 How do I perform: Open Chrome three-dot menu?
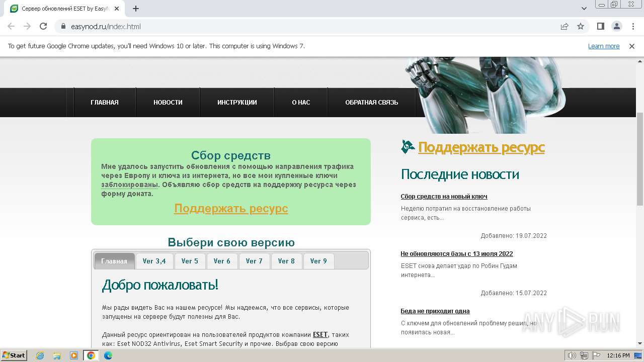pos(632,26)
